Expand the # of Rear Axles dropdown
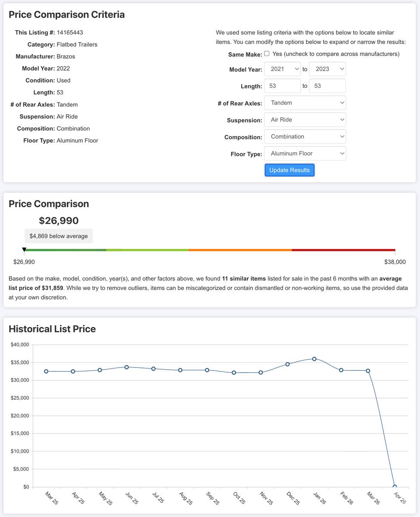420x517 pixels. [305, 103]
